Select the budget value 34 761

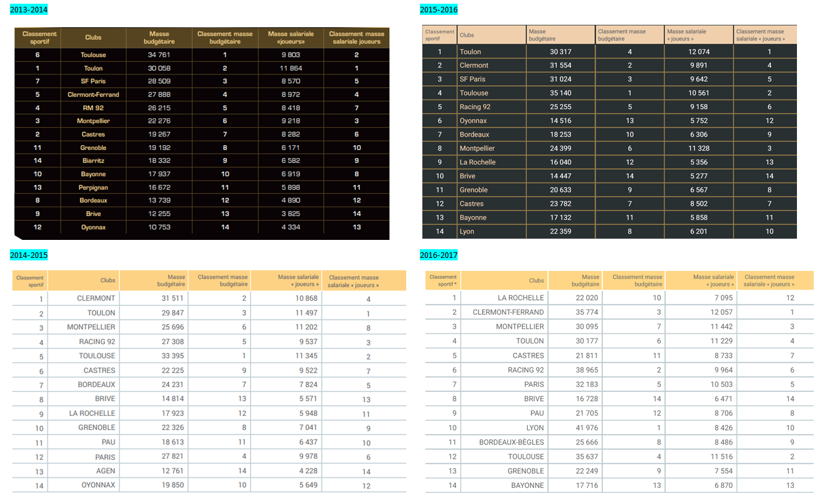pyautogui.click(x=159, y=55)
